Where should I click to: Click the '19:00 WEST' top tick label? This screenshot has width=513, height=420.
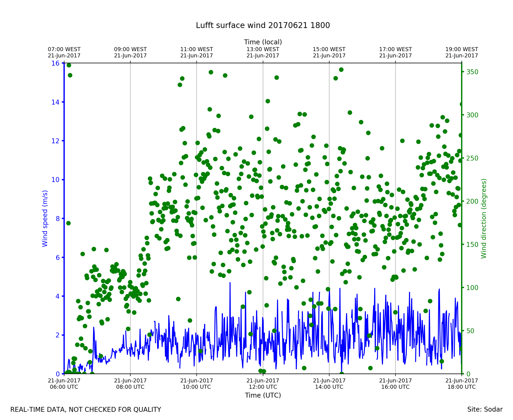pos(461,50)
